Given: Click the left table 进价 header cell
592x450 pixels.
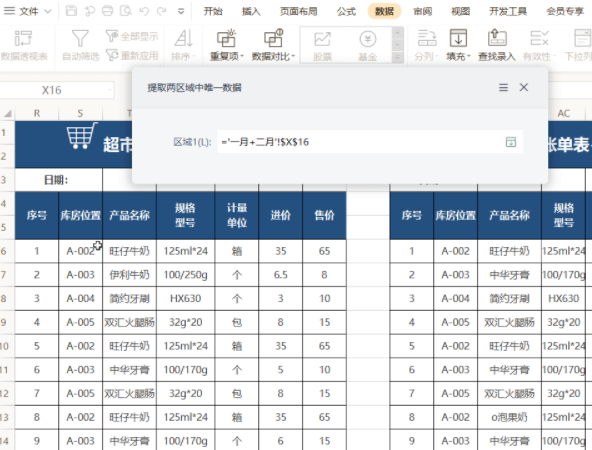Looking at the screenshot, I should (281, 216).
